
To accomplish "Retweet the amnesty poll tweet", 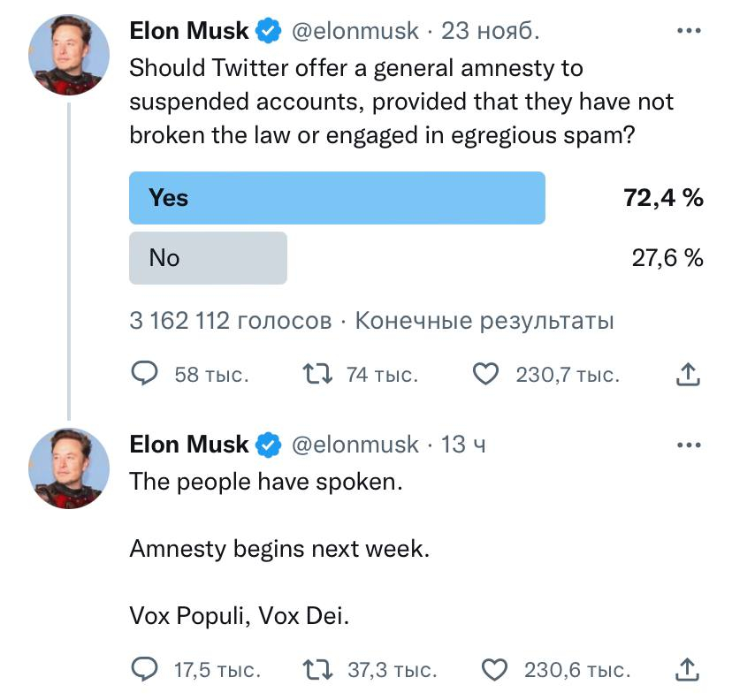I will click(316, 375).
